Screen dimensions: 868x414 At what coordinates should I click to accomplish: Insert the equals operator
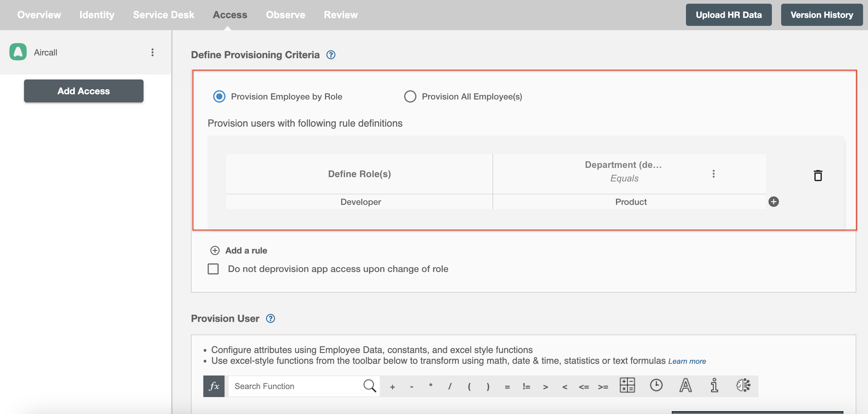point(507,387)
